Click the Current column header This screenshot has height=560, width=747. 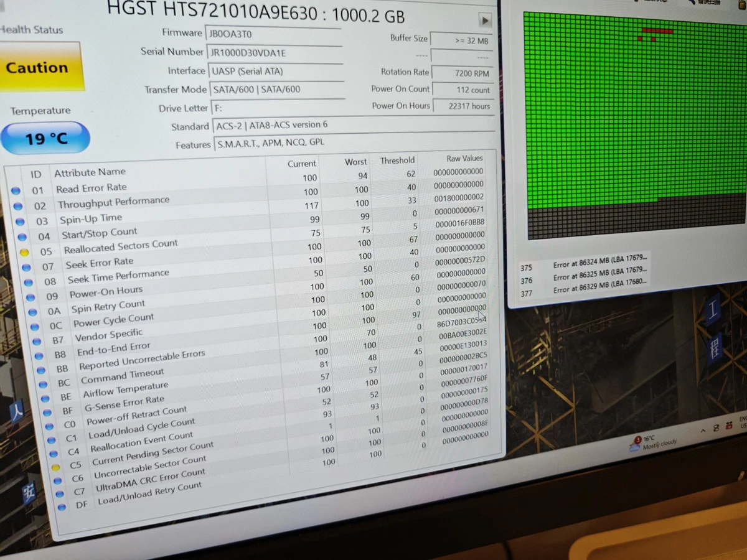coord(302,164)
